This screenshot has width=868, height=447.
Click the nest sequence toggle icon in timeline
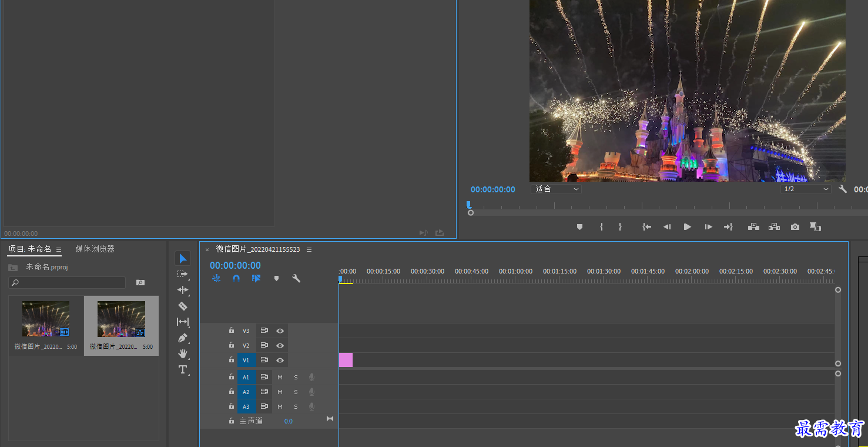216,278
